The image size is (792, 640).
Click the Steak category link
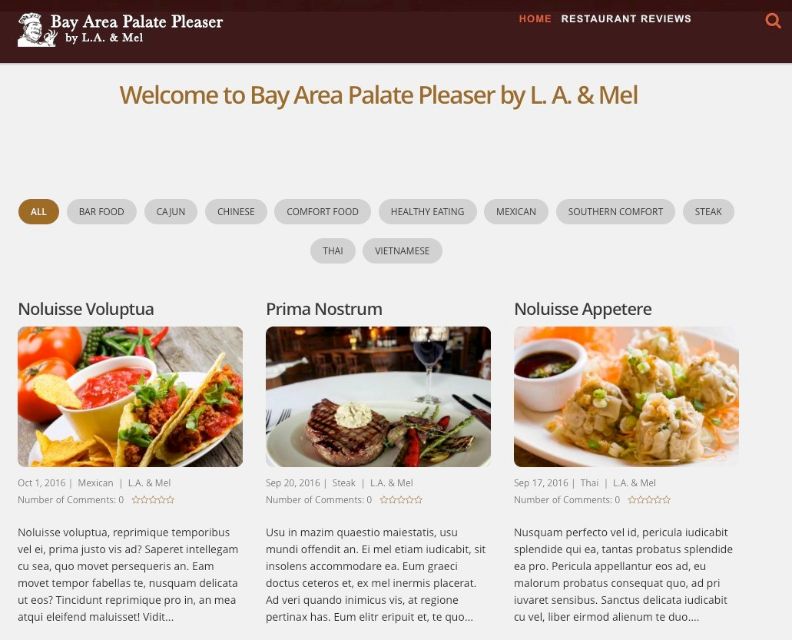(x=344, y=483)
